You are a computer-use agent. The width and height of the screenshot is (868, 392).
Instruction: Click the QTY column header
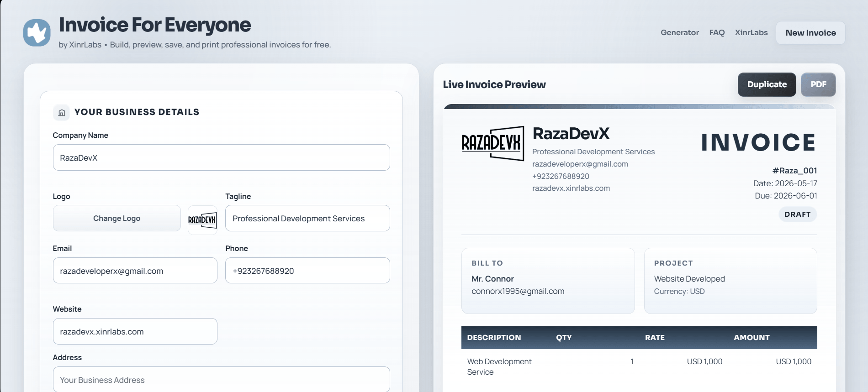[x=564, y=338]
